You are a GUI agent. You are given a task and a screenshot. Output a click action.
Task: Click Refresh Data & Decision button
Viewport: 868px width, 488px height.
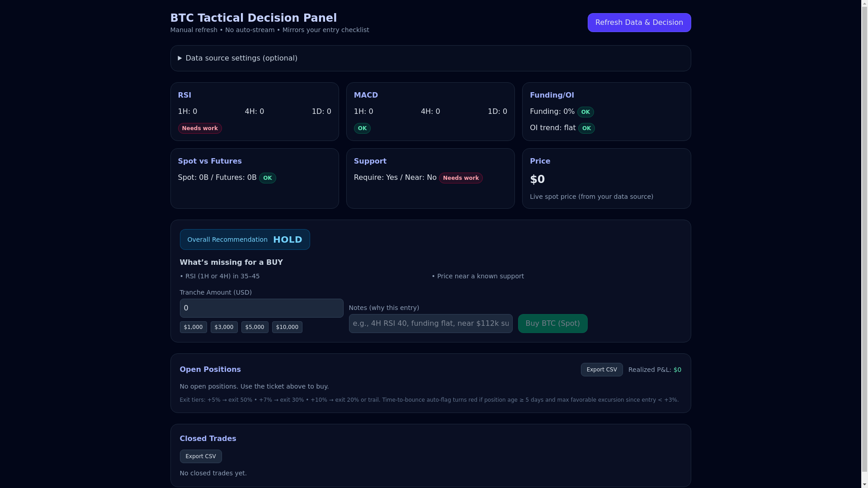point(639,23)
